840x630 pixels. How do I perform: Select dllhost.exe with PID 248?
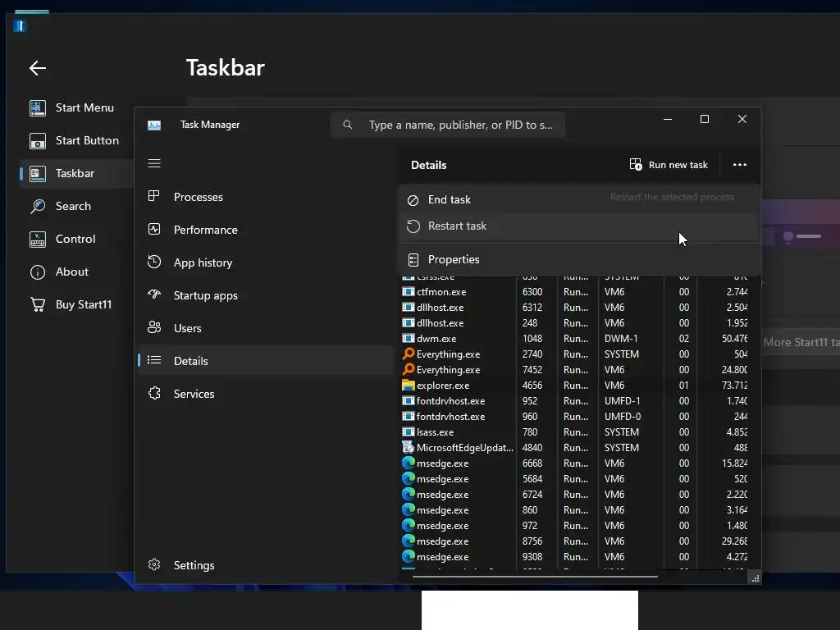pyautogui.click(x=574, y=323)
